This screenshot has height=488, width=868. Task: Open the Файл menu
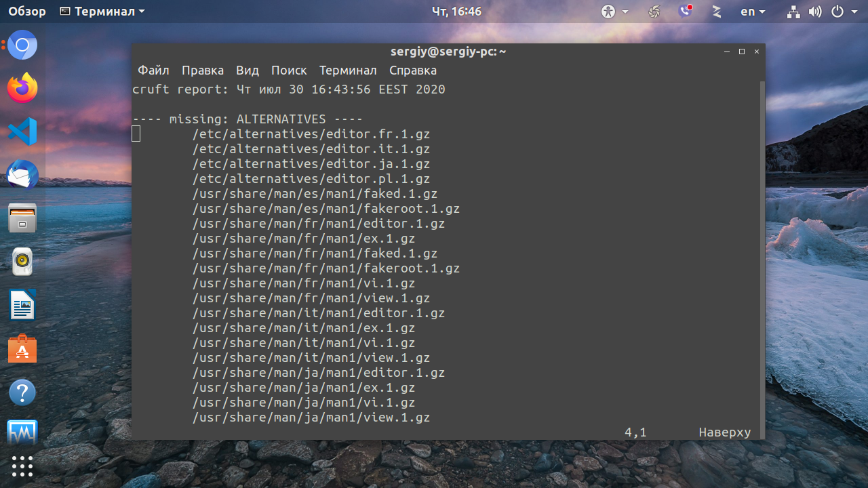click(x=154, y=70)
